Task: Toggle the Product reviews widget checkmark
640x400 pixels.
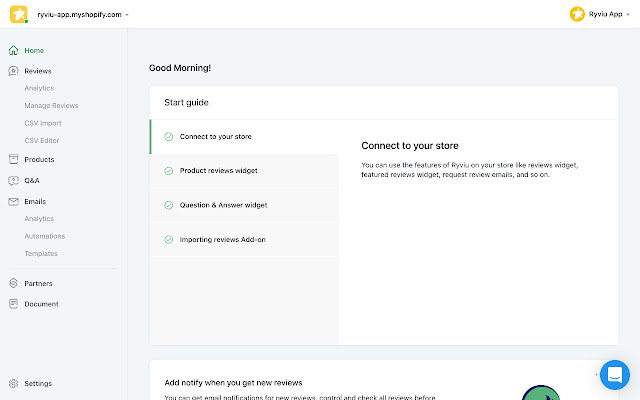Action: point(169,170)
